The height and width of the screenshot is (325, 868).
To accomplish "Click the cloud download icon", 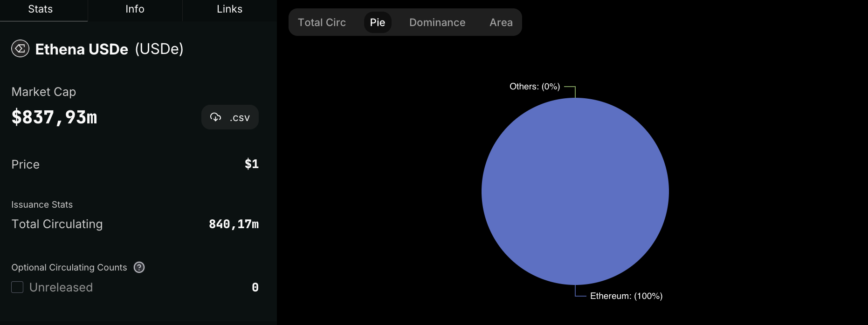I will 215,117.
